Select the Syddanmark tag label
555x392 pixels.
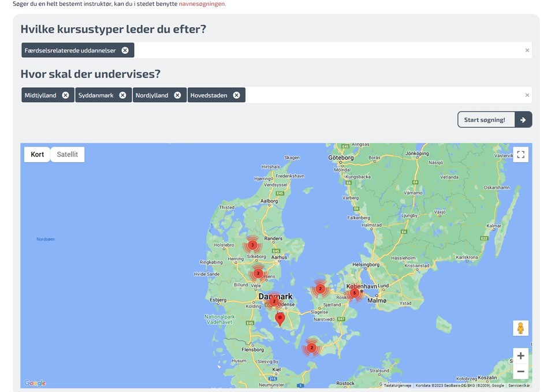[x=96, y=95]
